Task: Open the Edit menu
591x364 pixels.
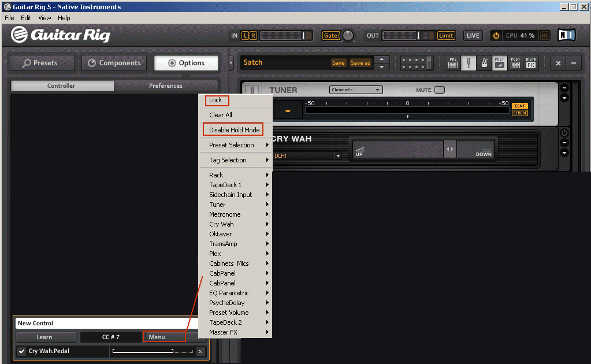Action: point(26,18)
